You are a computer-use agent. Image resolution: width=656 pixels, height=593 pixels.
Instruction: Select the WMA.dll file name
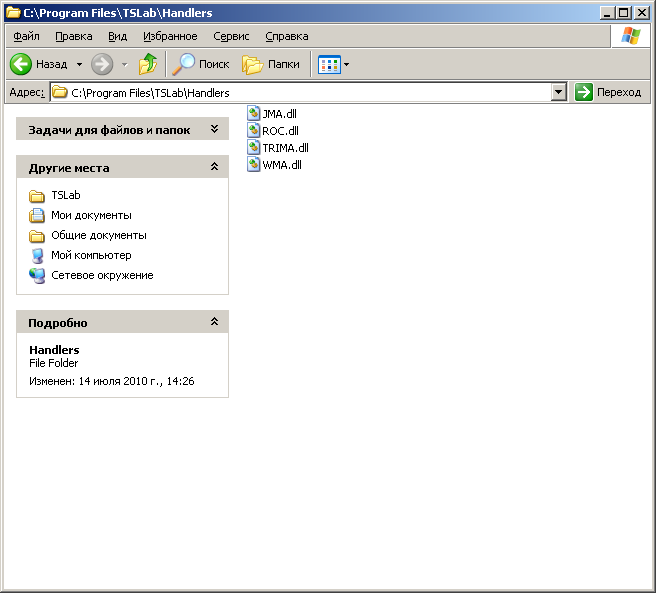(282, 165)
